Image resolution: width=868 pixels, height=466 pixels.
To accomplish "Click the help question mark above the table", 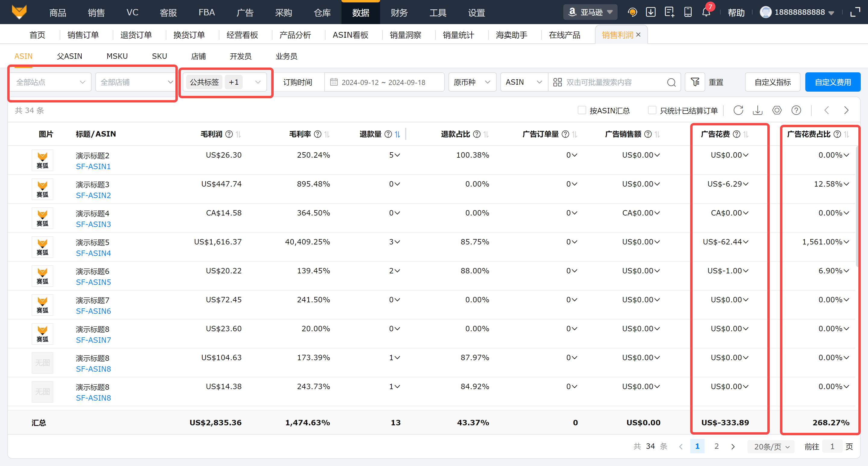I will [x=796, y=110].
